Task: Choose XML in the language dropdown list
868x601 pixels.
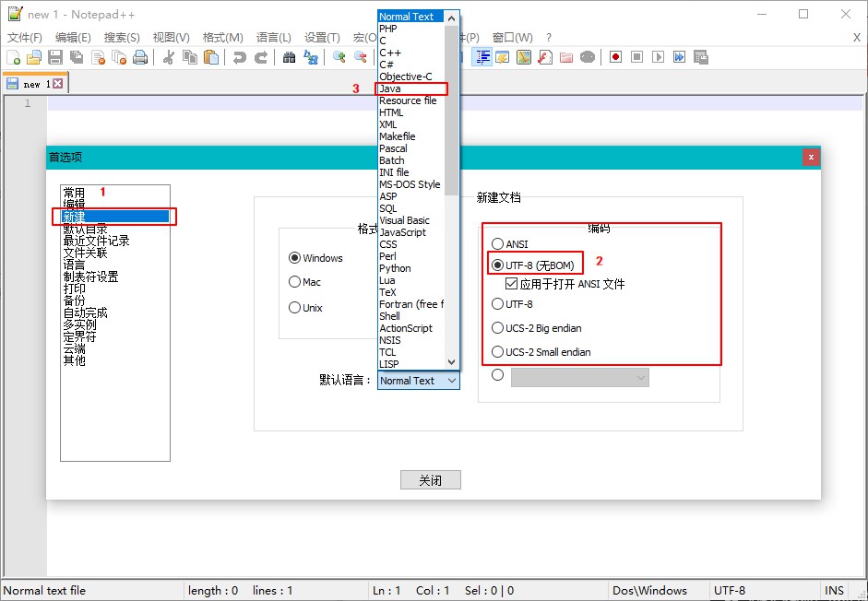Action: (410, 124)
